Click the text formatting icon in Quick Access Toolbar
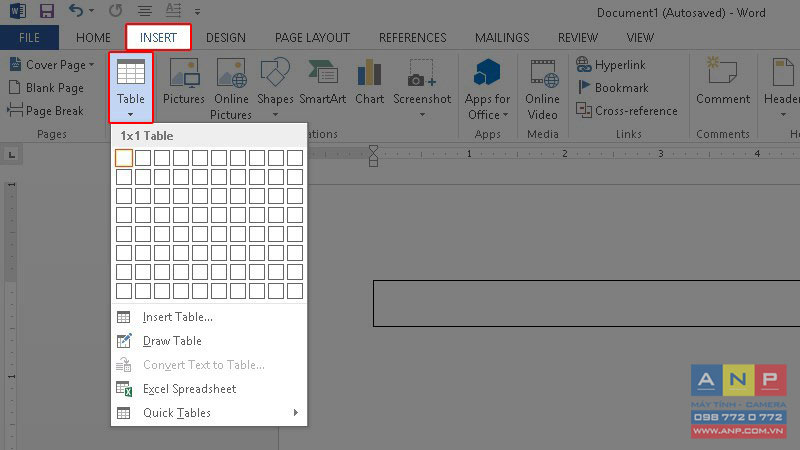Image resolution: width=800 pixels, height=450 pixels. tap(173, 10)
